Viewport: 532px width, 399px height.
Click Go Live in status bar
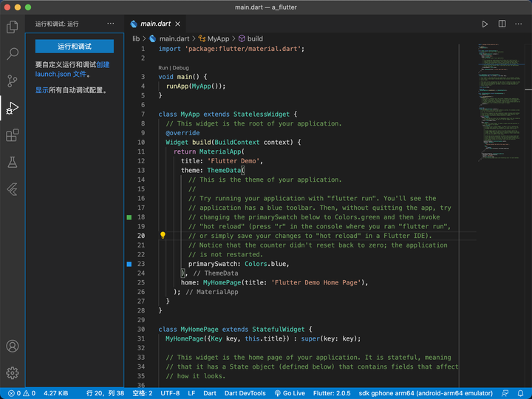pyautogui.click(x=290, y=393)
